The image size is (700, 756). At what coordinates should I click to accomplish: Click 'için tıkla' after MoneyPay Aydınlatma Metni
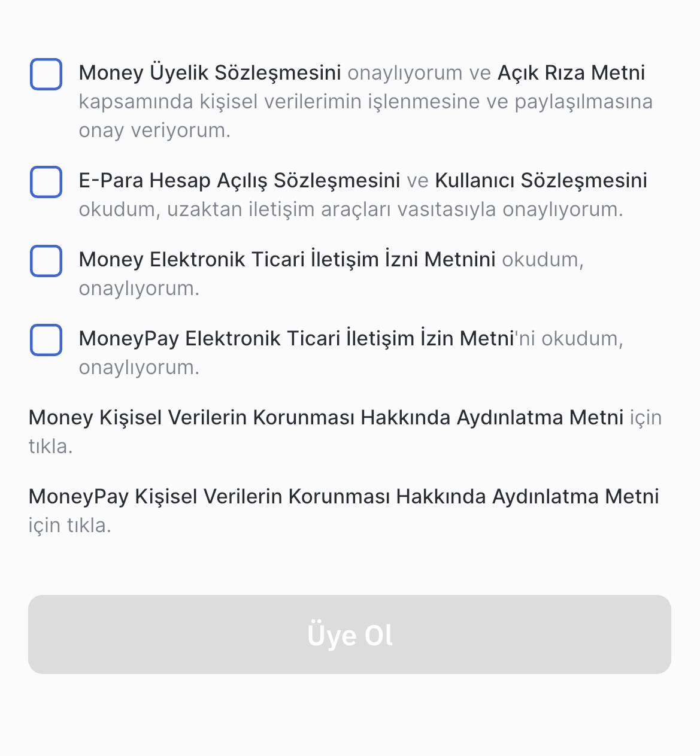coord(70,526)
